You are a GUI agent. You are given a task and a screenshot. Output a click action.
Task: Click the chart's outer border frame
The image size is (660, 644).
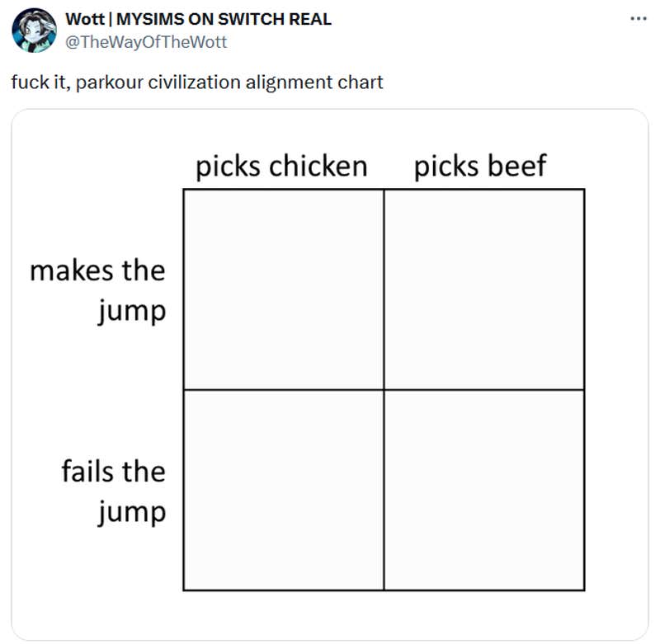tap(184, 330)
